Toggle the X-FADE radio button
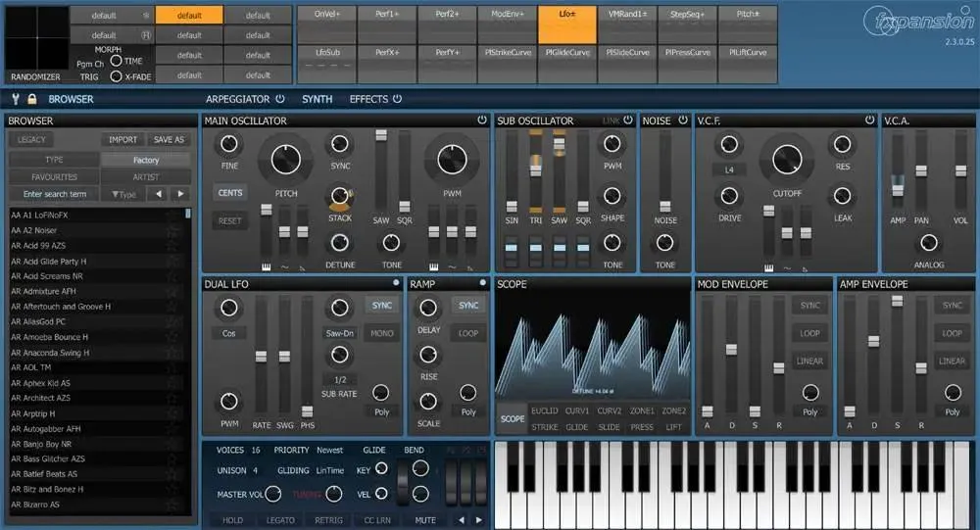 [x=116, y=76]
